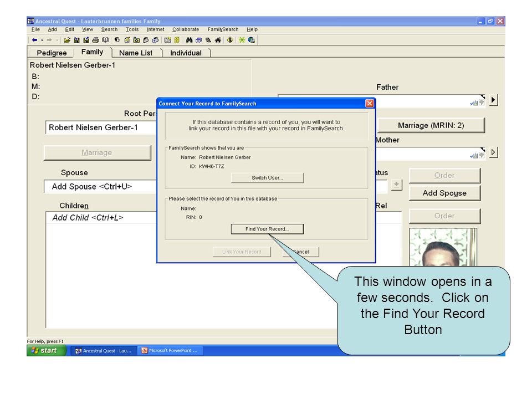The height and width of the screenshot is (399, 532).
Task: Click the Add Spouse button on right
Action: click(x=444, y=193)
